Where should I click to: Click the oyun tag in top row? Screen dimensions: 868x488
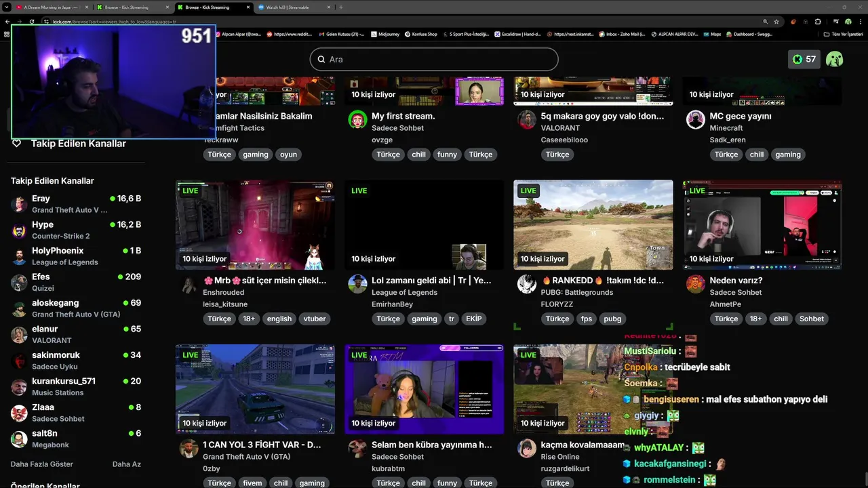point(289,155)
